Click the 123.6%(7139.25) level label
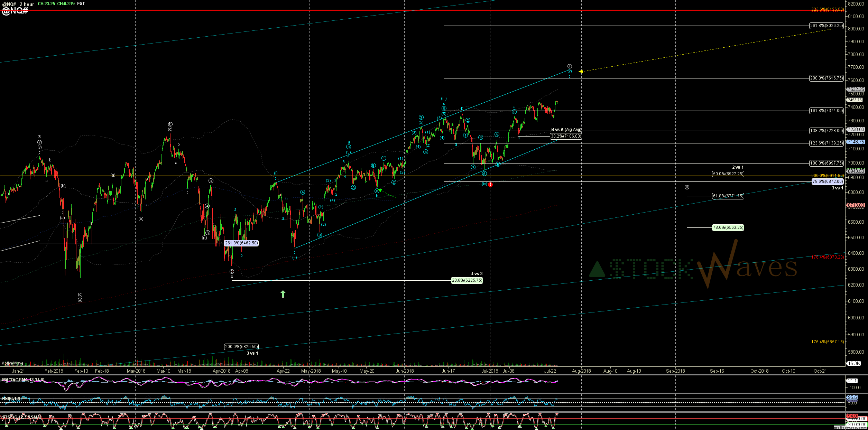This screenshot has height=430, width=868. (826, 143)
